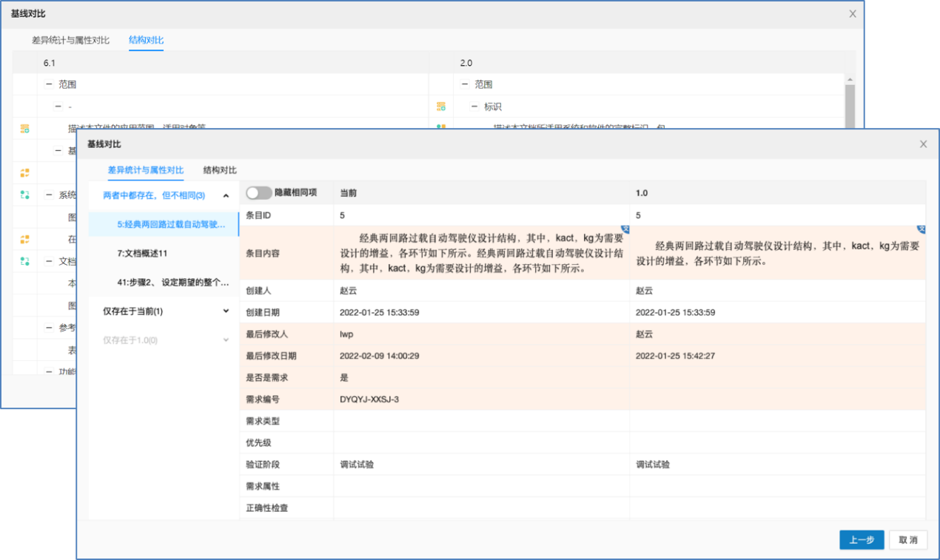Click the yellow-green list icon in leftmost column
The image size is (940, 560).
24,129
